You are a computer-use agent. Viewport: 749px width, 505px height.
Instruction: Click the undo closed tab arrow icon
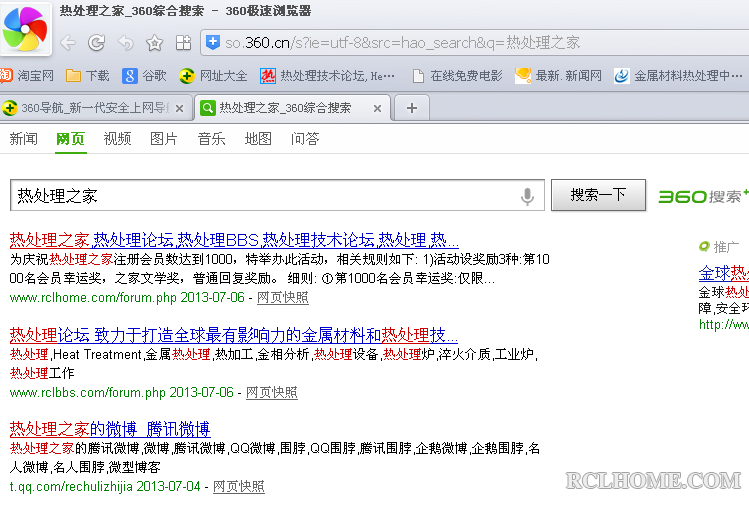click(x=126, y=43)
